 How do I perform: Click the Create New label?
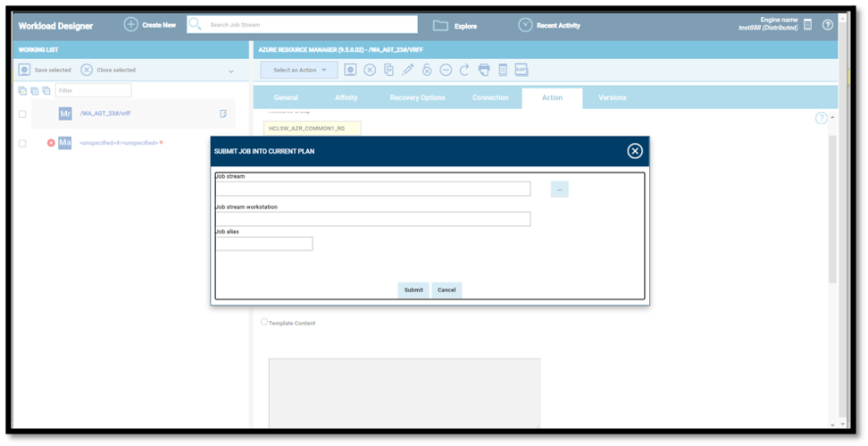click(159, 25)
